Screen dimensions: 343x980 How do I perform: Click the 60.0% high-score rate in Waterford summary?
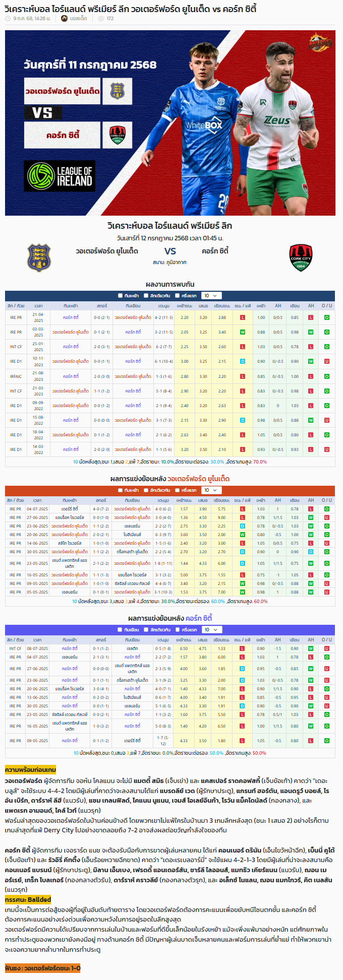click(261, 601)
